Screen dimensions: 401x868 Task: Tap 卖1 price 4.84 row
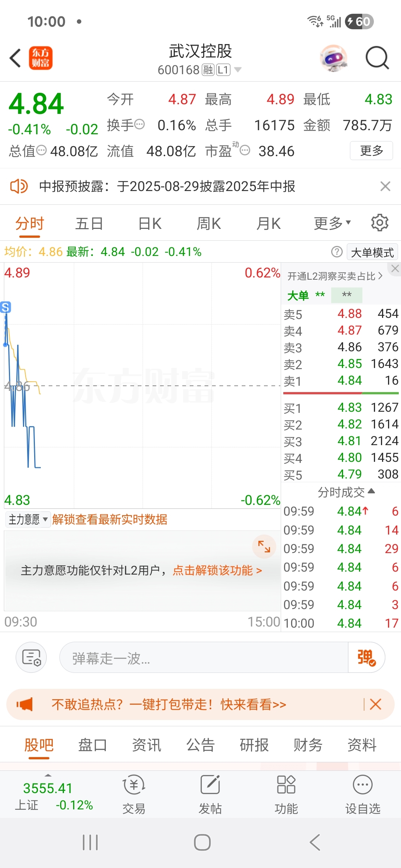341,381
